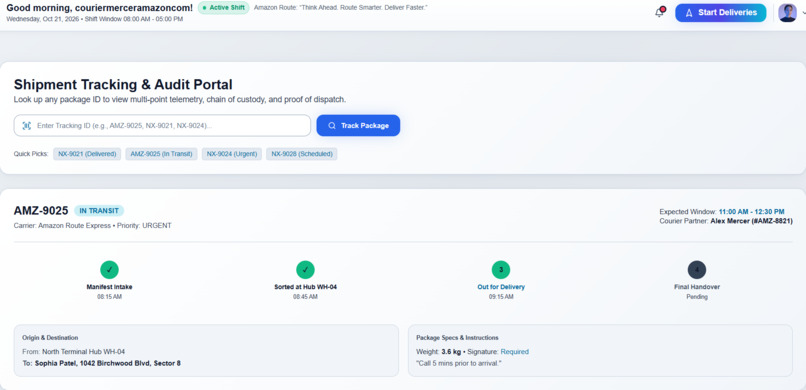806x390 pixels.
Task: Focus the Enter Tracking ID field
Action: coord(162,125)
